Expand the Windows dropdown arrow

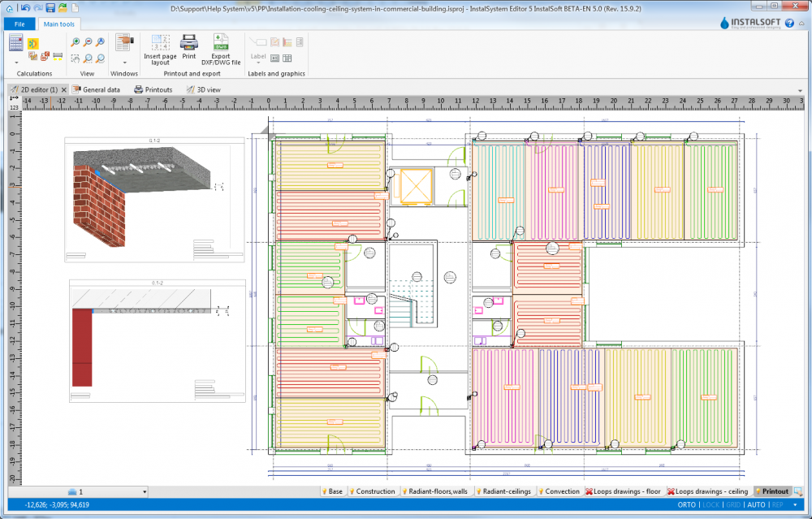(124, 62)
